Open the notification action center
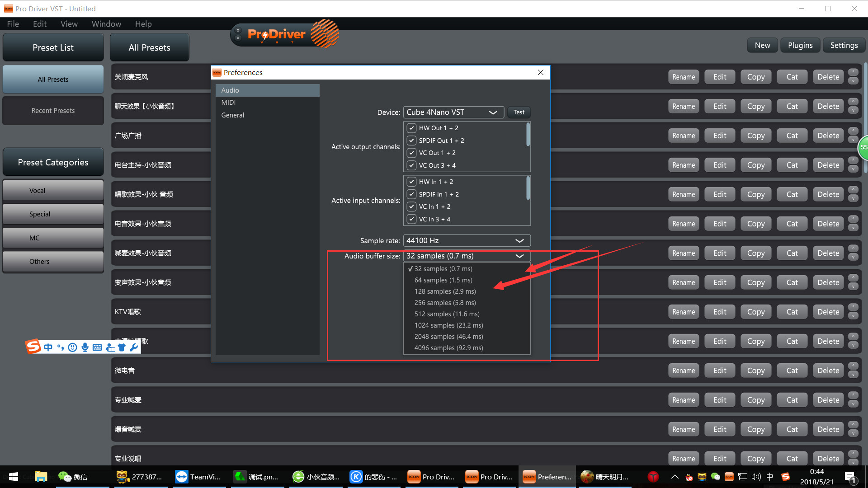 [x=849, y=477]
